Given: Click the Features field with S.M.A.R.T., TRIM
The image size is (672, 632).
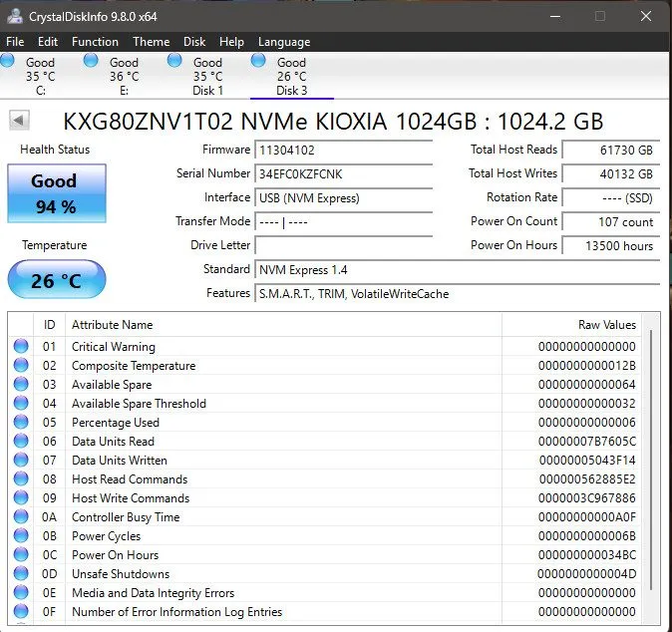Looking at the screenshot, I should (457, 293).
